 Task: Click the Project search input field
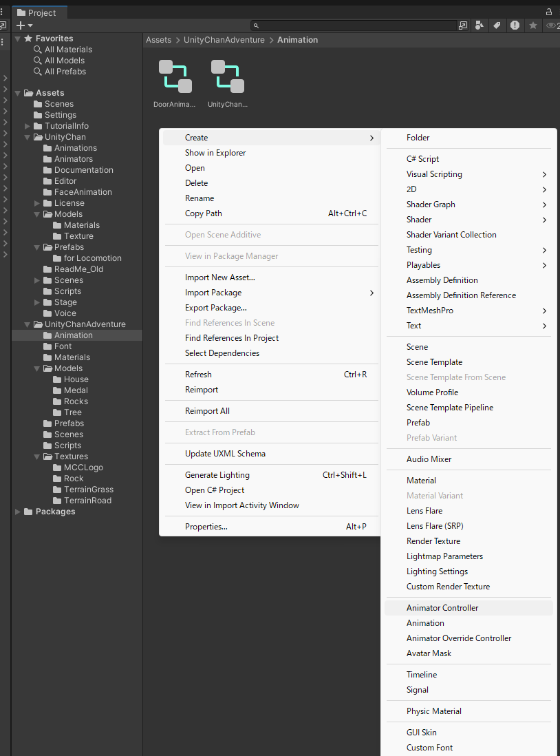point(354,25)
